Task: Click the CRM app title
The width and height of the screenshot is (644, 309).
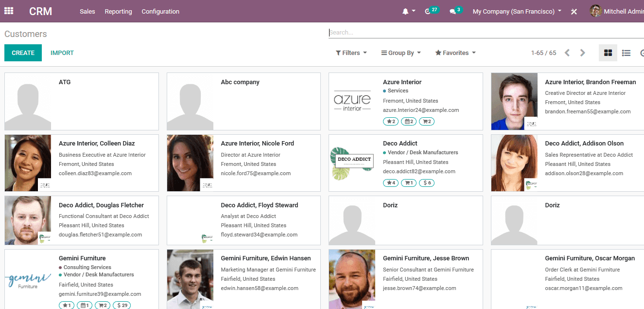Action: 40,11
